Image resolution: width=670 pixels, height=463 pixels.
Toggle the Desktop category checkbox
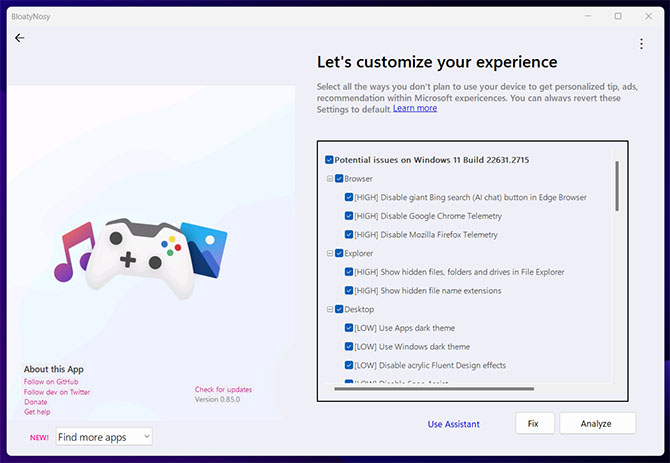(x=339, y=309)
